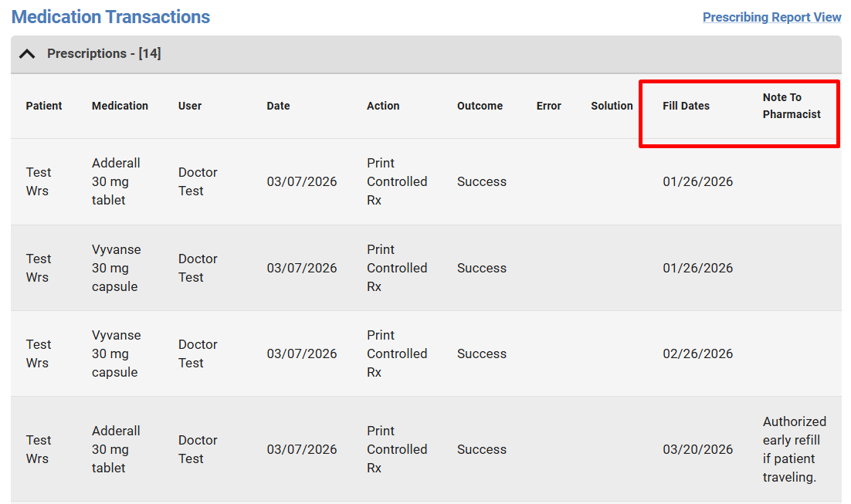Open the Prescribing Report View link

pyautogui.click(x=771, y=17)
